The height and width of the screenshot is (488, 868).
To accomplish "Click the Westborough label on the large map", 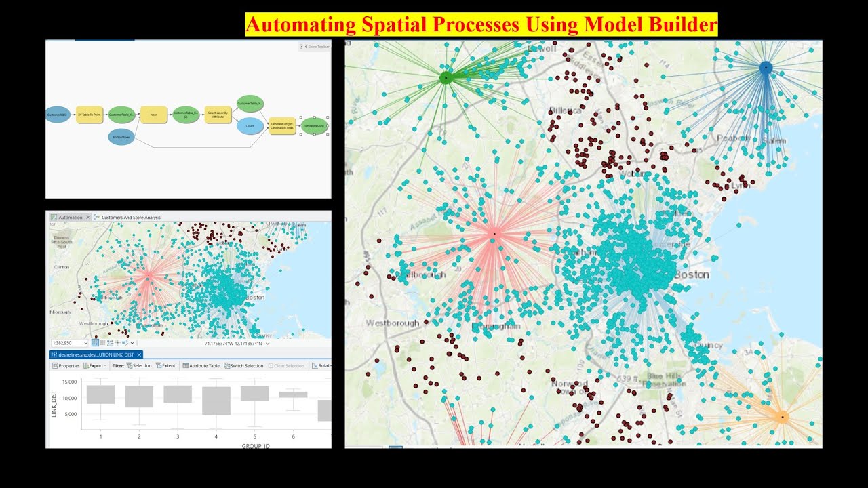I will pos(393,323).
